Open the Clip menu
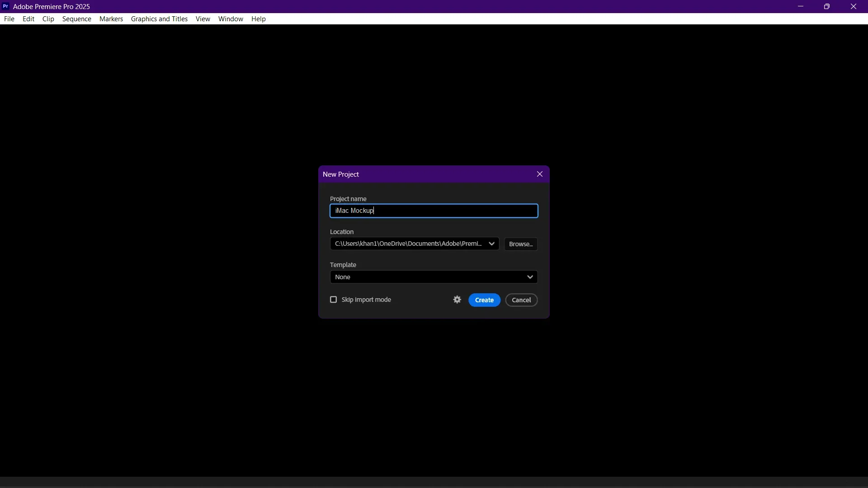This screenshot has height=488, width=868. (x=48, y=19)
